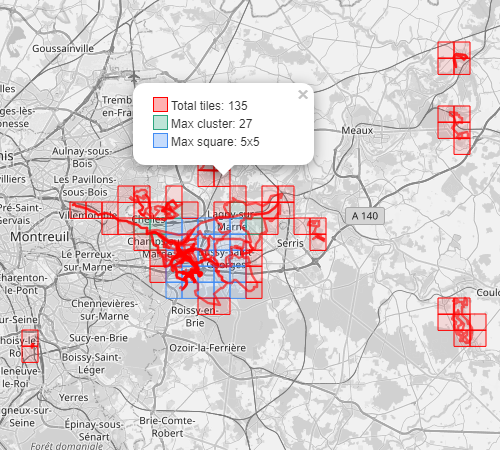Click the blue Max square swatch
Image resolution: width=500 pixels, height=450 pixels.
click(x=160, y=140)
